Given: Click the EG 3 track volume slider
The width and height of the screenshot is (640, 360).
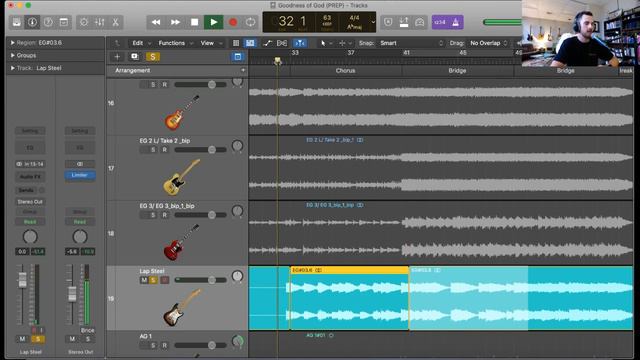Looking at the screenshot, I should coord(200,215).
